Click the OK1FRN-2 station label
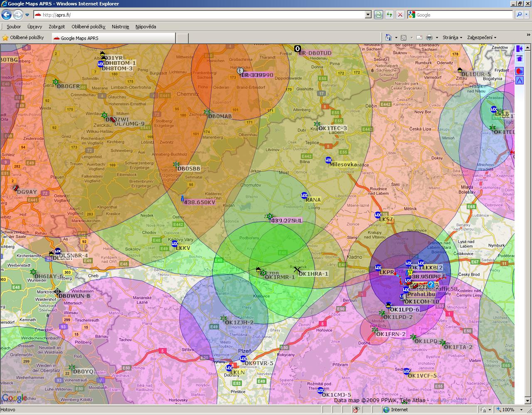This screenshot has height=415, width=532. 391,334
